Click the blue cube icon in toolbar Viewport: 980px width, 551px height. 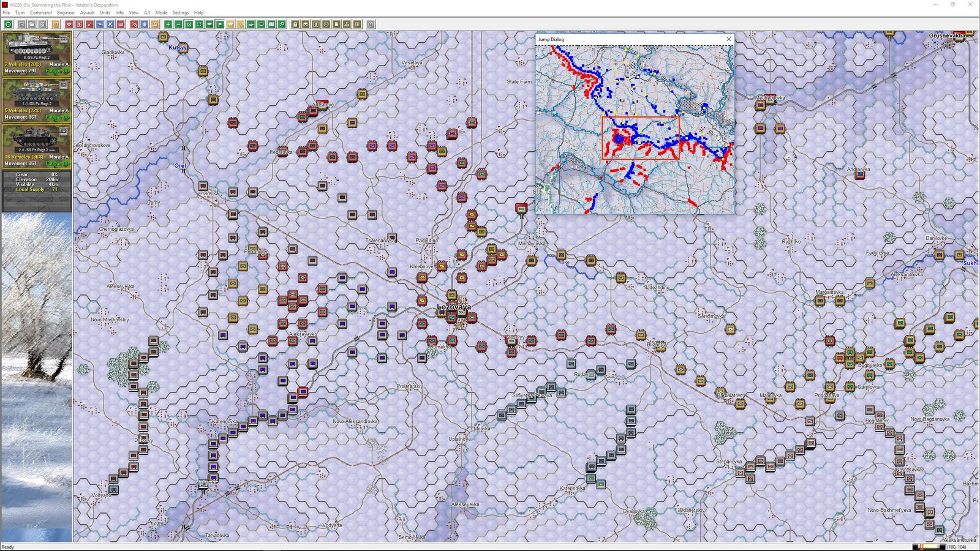coord(145,24)
